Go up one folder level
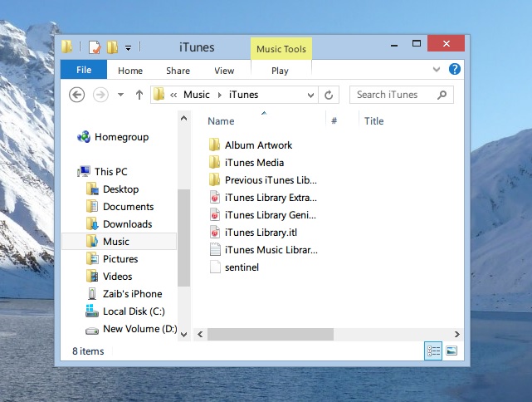The image size is (532, 402). coord(139,95)
